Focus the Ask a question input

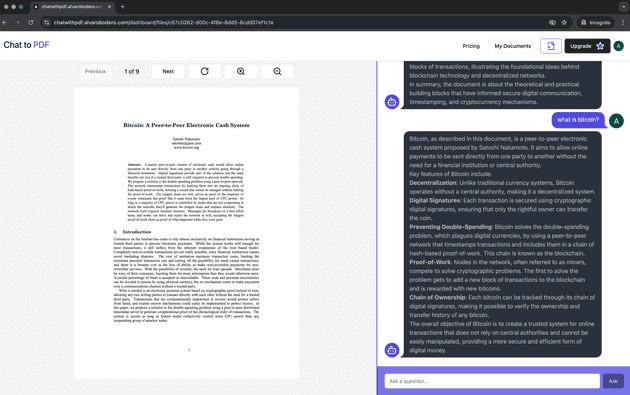492,381
